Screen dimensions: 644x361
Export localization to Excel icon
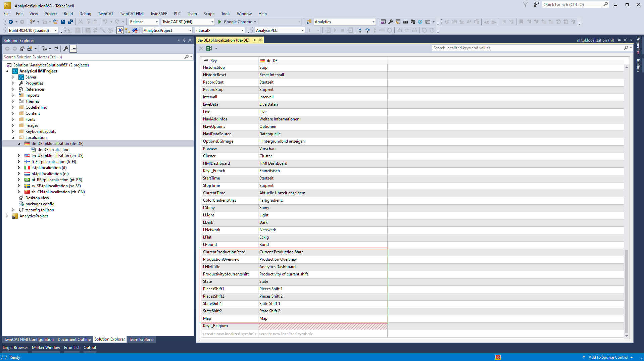pos(209,48)
